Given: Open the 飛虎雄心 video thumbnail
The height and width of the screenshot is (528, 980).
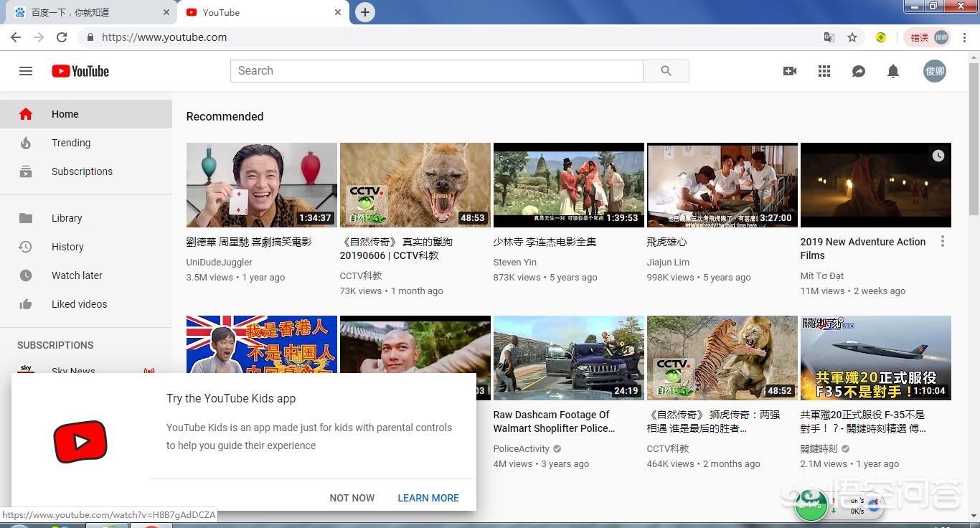Looking at the screenshot, I should [x=722, y=185].
